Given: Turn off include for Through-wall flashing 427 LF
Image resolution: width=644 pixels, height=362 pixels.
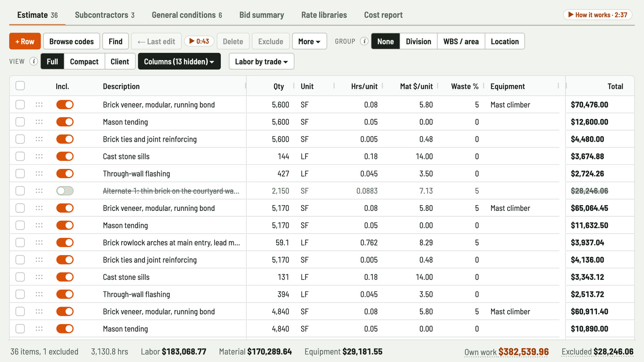Looking at the screenshot, I should point(65,173).
